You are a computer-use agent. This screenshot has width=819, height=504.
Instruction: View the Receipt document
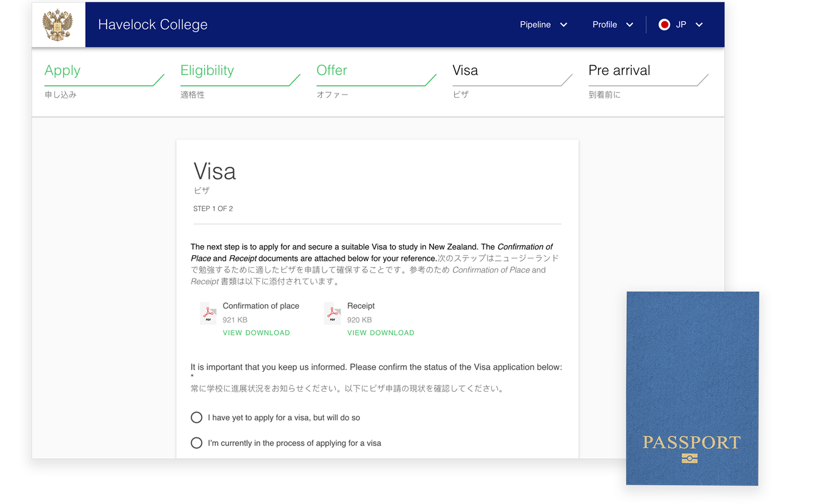point(355,332)
